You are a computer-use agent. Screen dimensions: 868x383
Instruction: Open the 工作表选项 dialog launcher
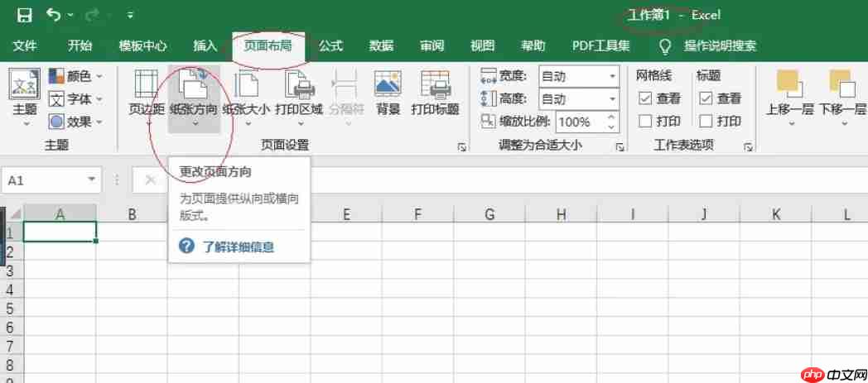748,147
